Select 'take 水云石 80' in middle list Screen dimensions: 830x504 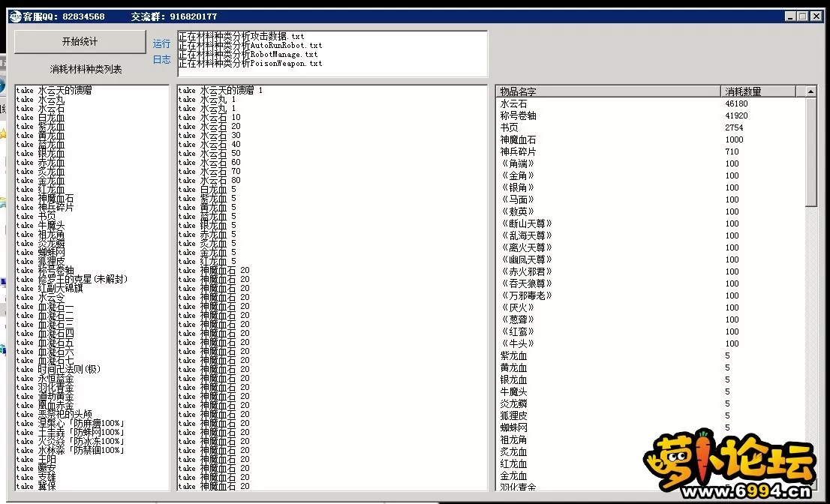tap(209, 180)
